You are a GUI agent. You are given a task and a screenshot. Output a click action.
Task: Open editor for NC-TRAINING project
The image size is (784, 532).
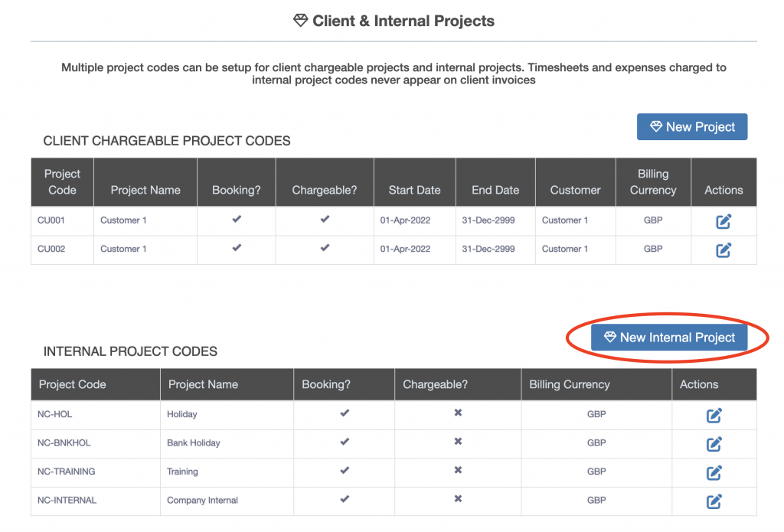coord(714,472)
